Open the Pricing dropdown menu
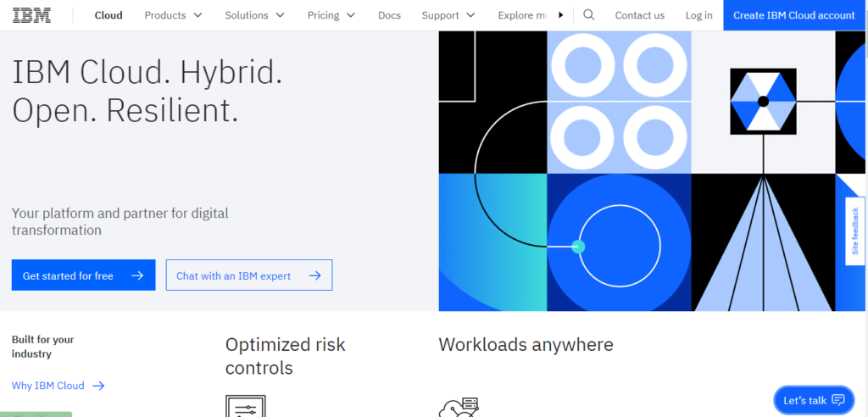Viewport: 868px width, 417px height. pyautogui.click(x=331, y=15)
